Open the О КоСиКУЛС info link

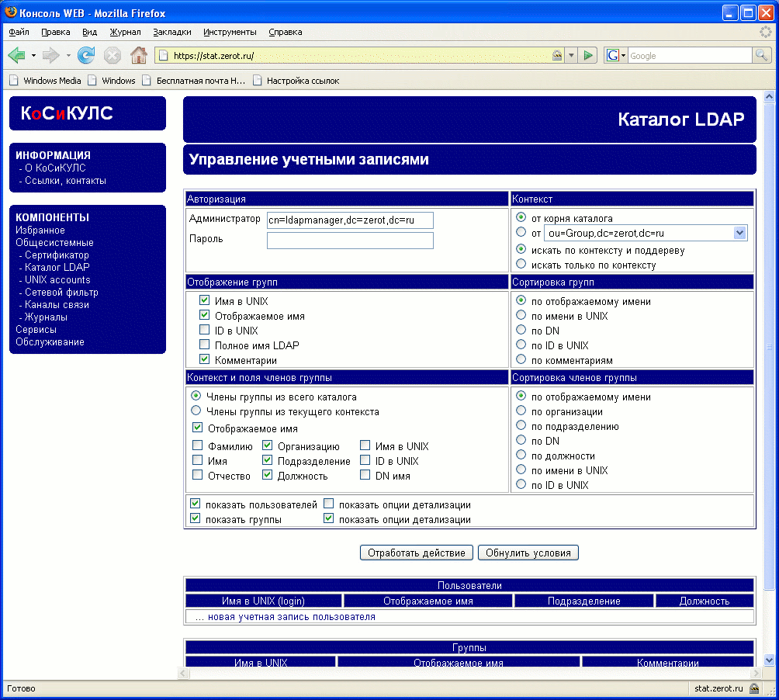coord(55,168)
